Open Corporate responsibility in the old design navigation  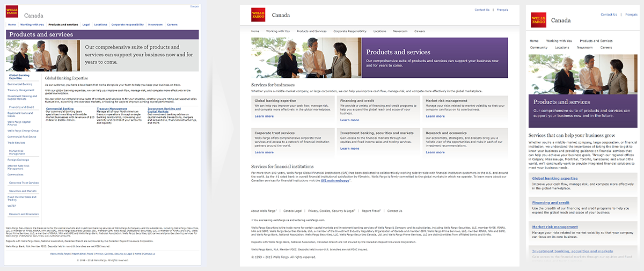127,25
